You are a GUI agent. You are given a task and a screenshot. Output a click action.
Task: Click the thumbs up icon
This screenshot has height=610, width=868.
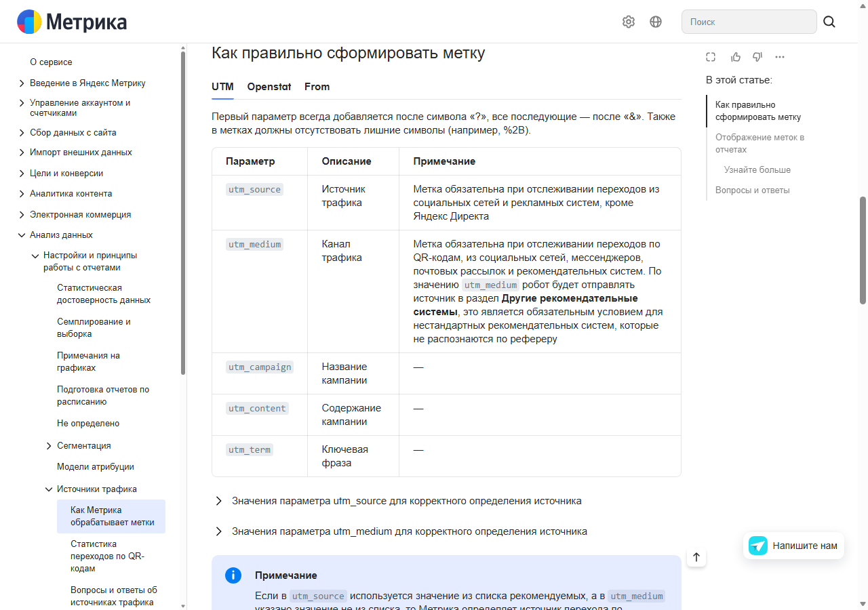[x=736, y=57]
